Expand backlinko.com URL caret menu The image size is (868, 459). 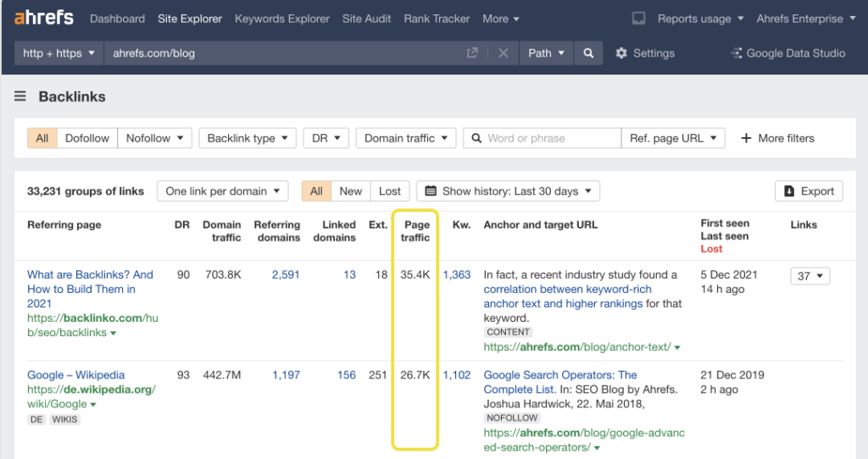pos(114,334)
